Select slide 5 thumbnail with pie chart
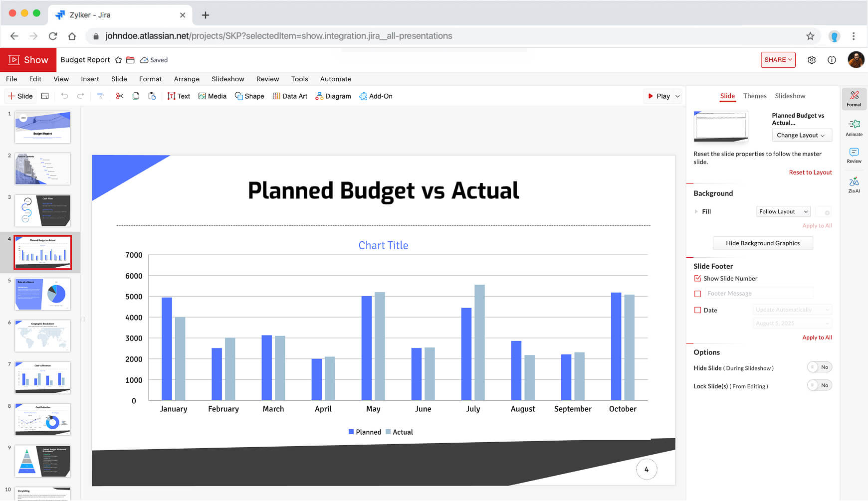 [42, 294]
